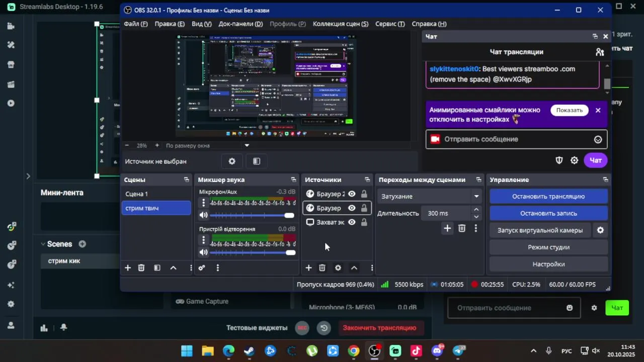Screen dimensions: 644x362
Task: Hide the Захват экрана source
Action: tap(352, 222)
